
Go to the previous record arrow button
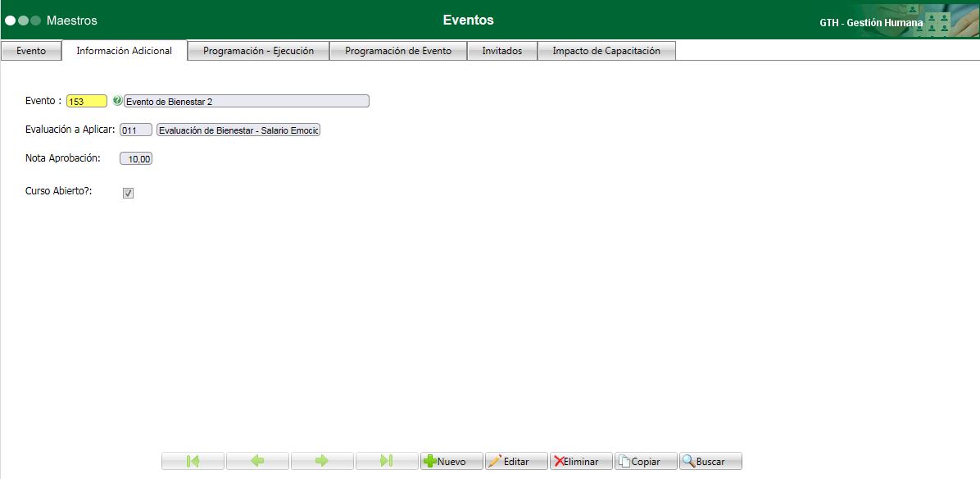(x=257, y=462)
